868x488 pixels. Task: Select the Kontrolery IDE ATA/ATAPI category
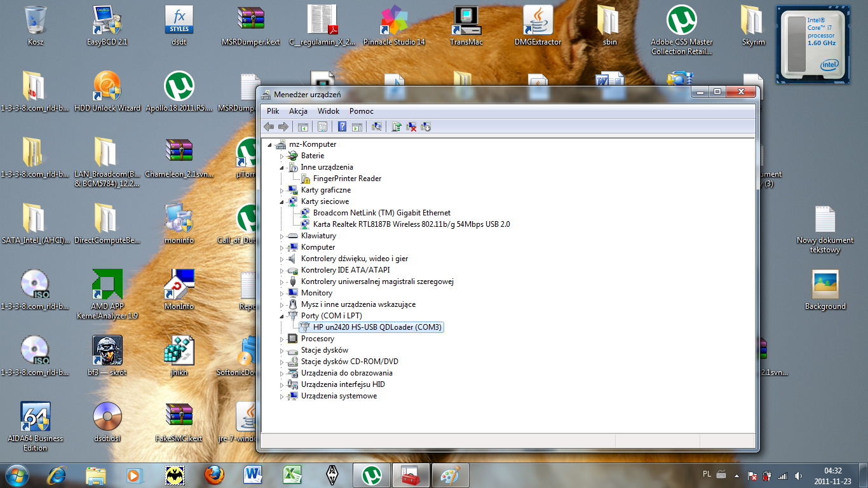(345, 270)
